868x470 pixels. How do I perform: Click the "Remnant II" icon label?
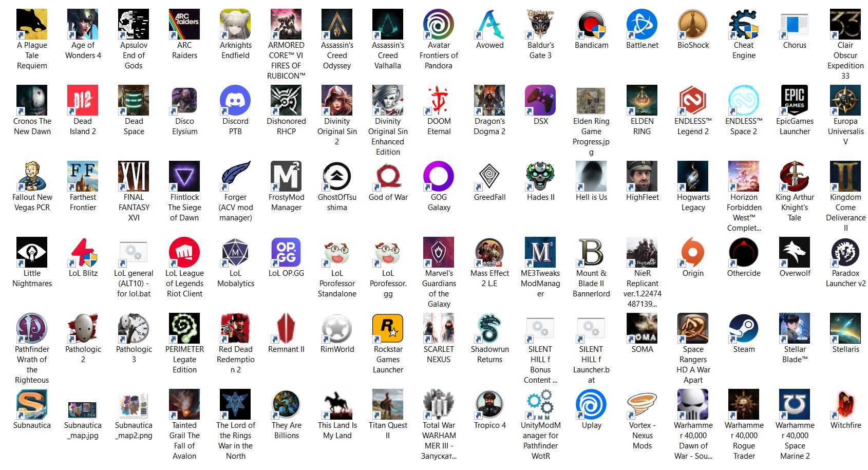286,349
